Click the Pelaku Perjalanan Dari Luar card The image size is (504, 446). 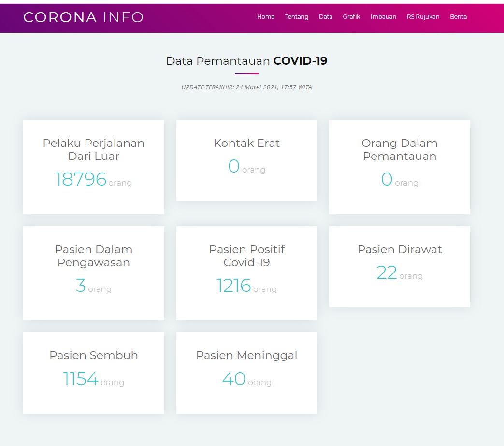click(94, 167)
